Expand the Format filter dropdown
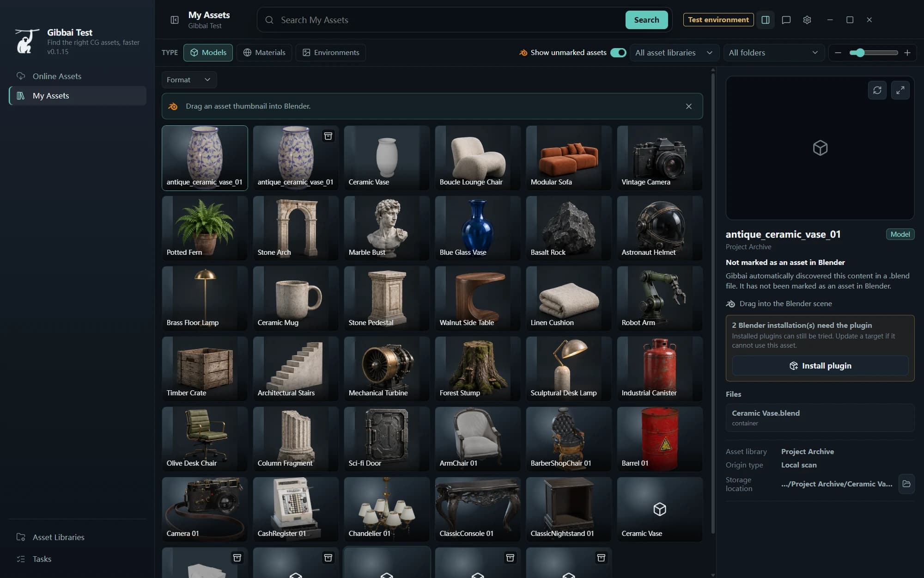Viewport: 924px width, 578px height. click(x=189, y=80)
